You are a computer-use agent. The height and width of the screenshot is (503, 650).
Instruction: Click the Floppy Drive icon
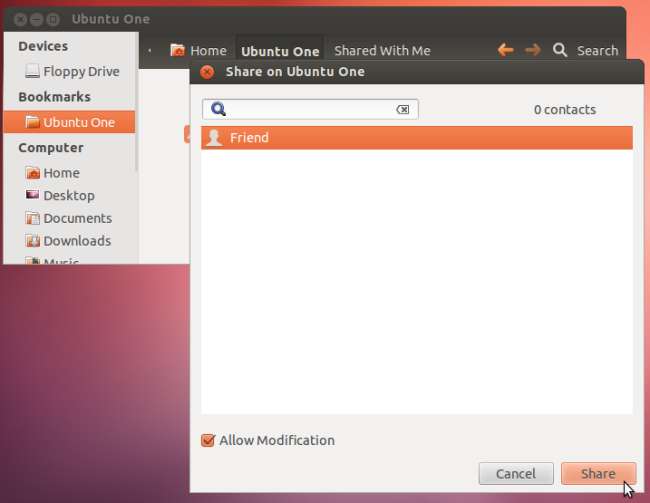[32, 71]
